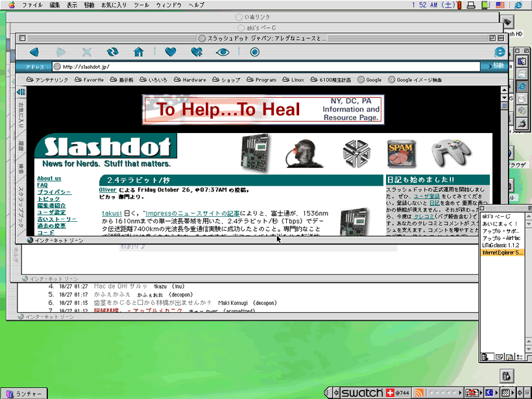This screenshot has height=399, width=532.
Task: Open Favorites with the blue heart icon
Action: coord(171,52)
